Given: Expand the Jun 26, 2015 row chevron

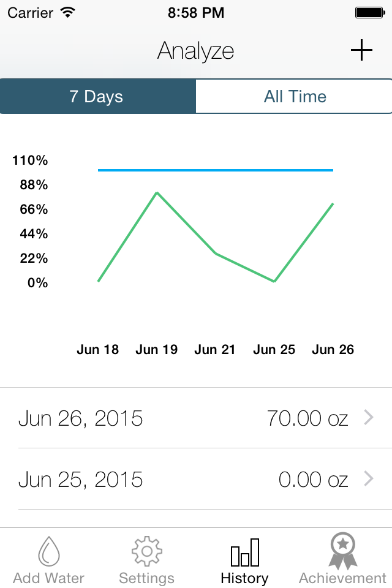Looking at the screenshot, I should pos(369,417).
